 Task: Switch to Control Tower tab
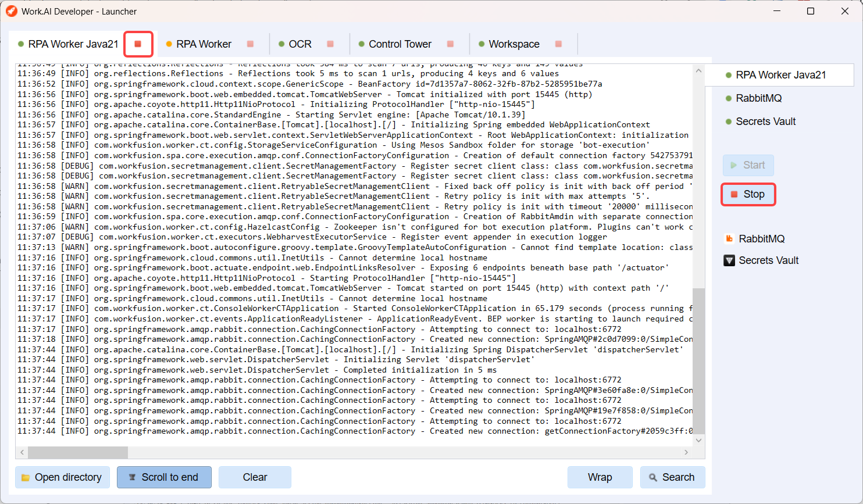click(x=400, y=44)
